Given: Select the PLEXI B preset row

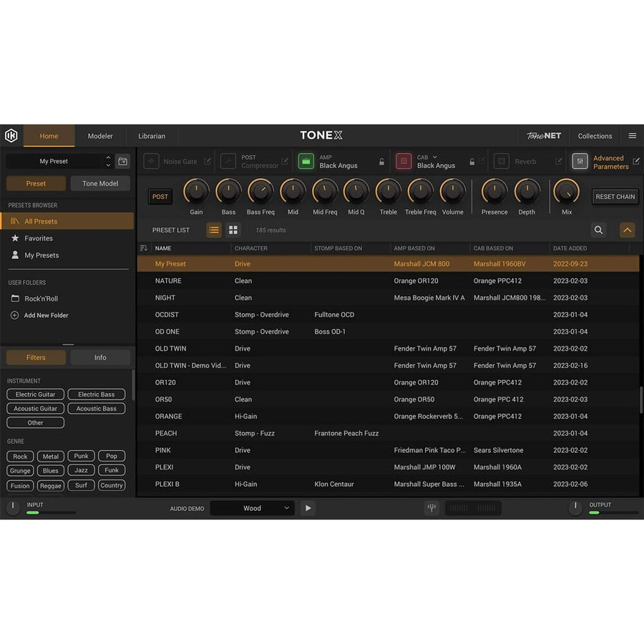Looking at the screenshot, I should [x=388, y=484].
